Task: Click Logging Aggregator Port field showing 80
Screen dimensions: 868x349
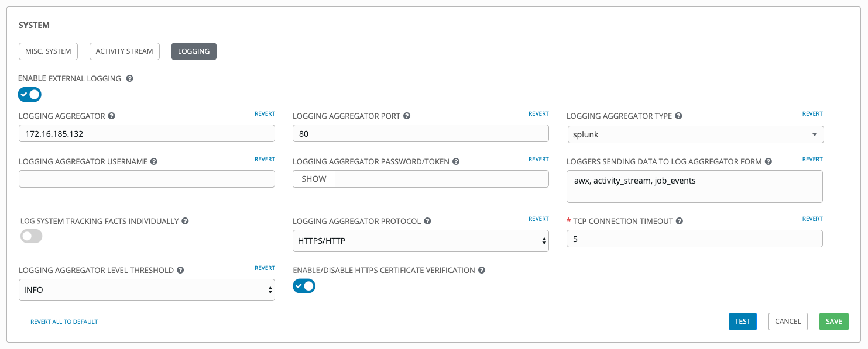Action: click(421, 133)
